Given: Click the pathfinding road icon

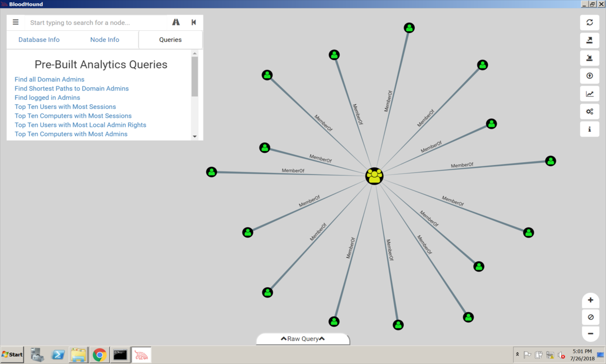Looking at the screenshot, I should (x=176, y=23).
